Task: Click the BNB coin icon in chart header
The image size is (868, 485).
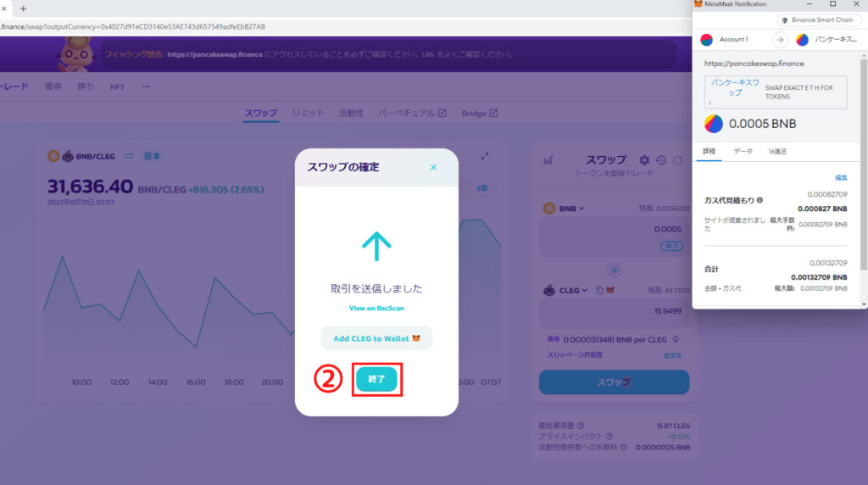Action: [x=53, y=156]
